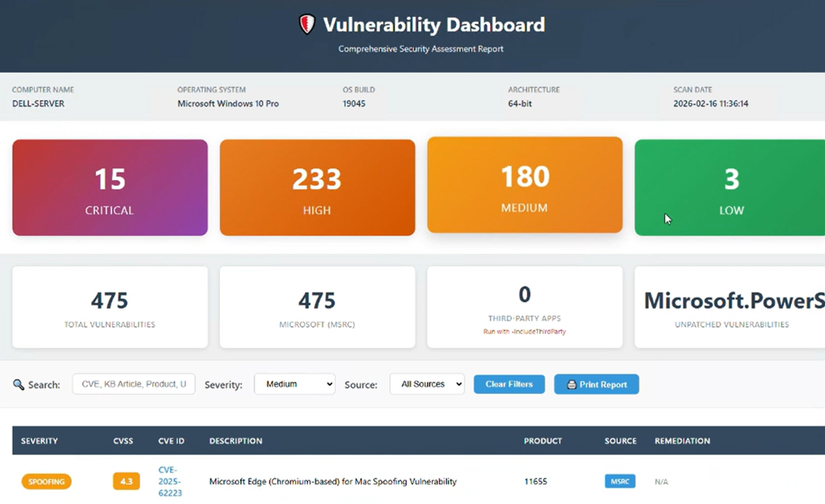The height and width of the screenshot is (504, 825).
Task: Sort by the Severity column header
Action: click(x=40, y=441)
